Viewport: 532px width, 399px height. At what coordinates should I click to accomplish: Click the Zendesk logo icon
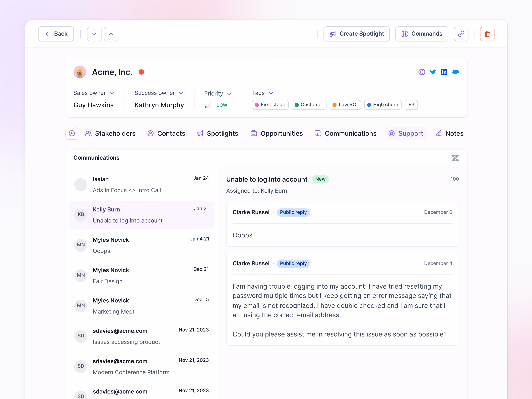[455, 158]
